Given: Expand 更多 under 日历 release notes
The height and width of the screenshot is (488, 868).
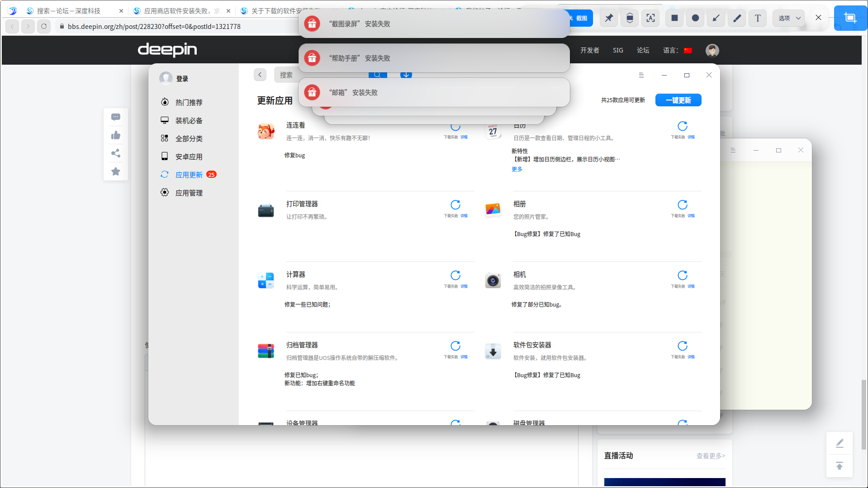Looking at the screenshot, I should pos(517,169).
